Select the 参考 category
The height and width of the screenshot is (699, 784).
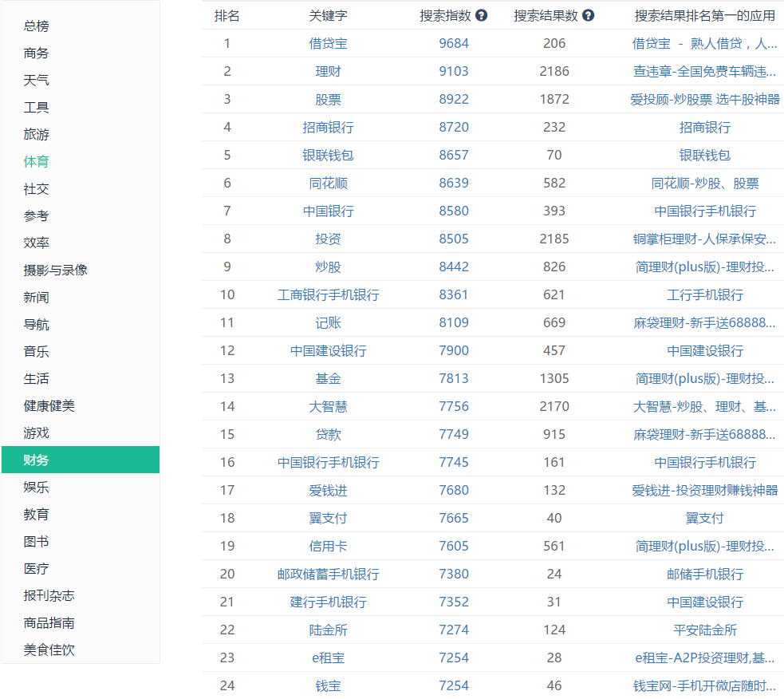[36, 216]
